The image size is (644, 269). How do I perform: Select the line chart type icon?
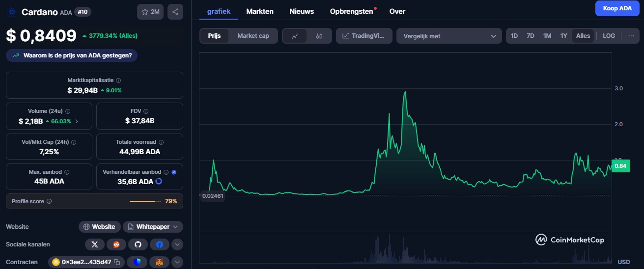(x=295, y=36)
